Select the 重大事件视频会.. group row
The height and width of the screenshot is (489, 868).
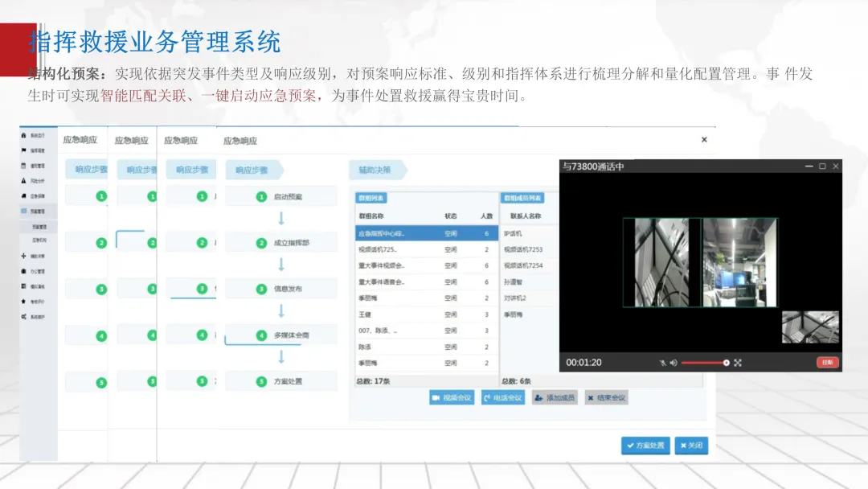click(x=426, y=266)
